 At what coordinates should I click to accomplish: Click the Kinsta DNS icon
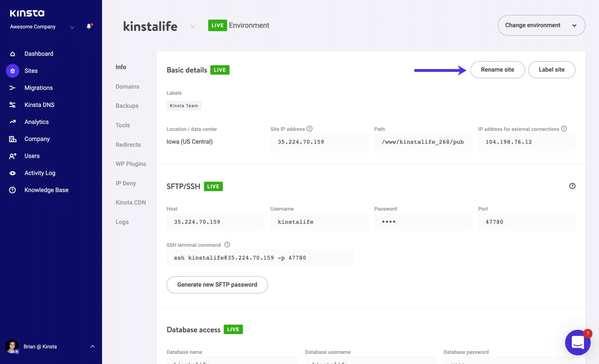pyautogui.click(x=12, y=105)
